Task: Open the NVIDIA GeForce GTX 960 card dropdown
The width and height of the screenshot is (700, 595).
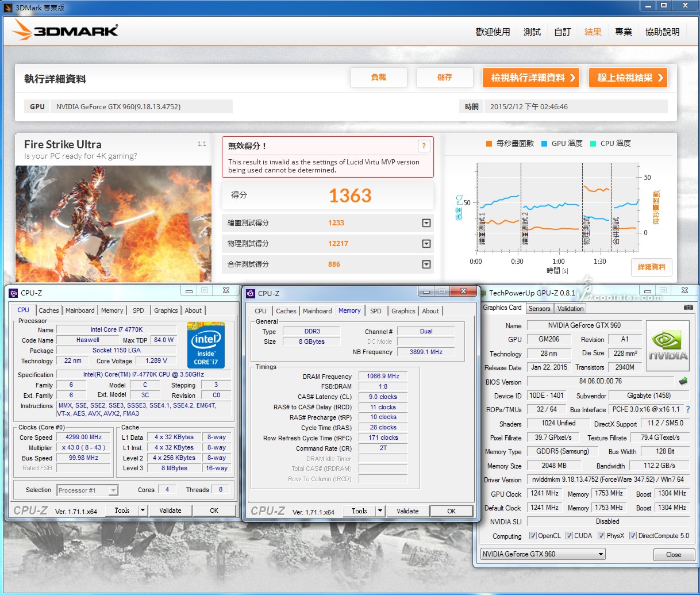Action: pyautogui.click(x=543, y=554)
